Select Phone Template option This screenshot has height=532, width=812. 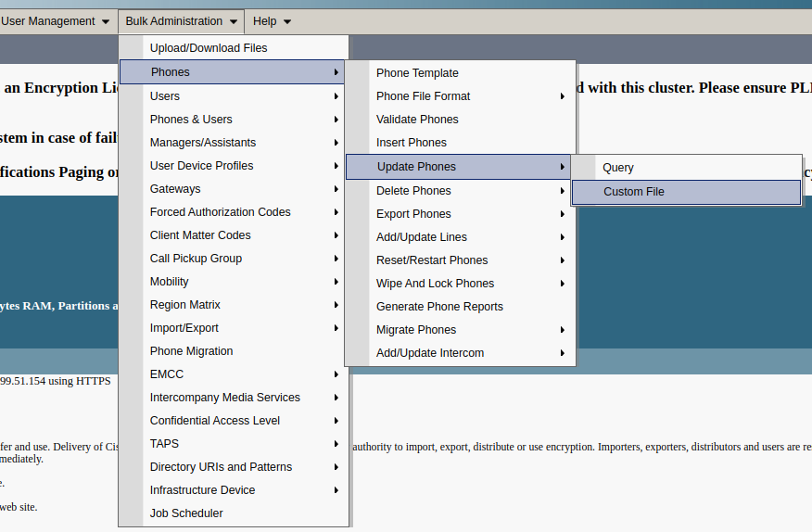pyautogui.click(x=417, y=73)
